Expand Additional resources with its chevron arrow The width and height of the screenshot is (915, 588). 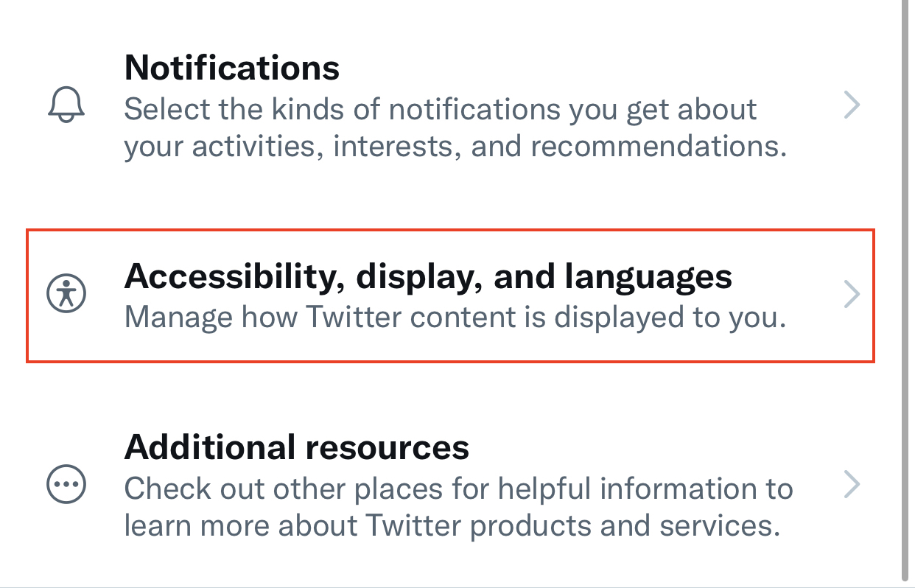point(852,484)
